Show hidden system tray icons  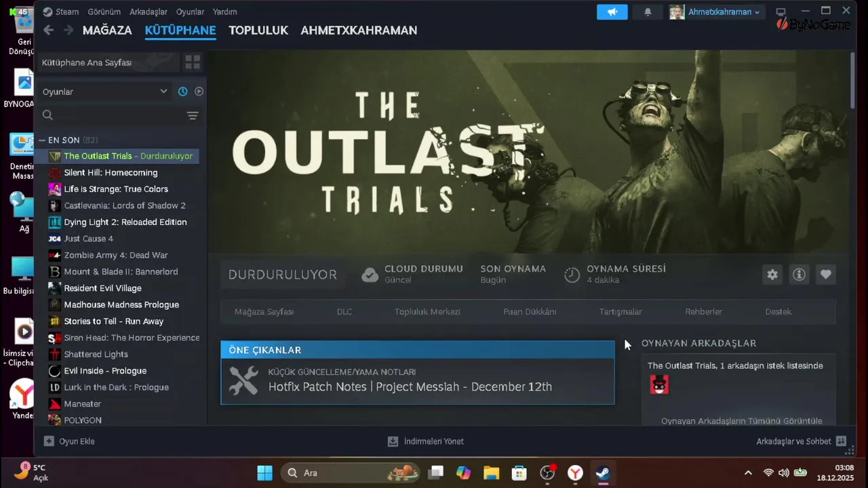pyautogui.click(x=748, y=472)
